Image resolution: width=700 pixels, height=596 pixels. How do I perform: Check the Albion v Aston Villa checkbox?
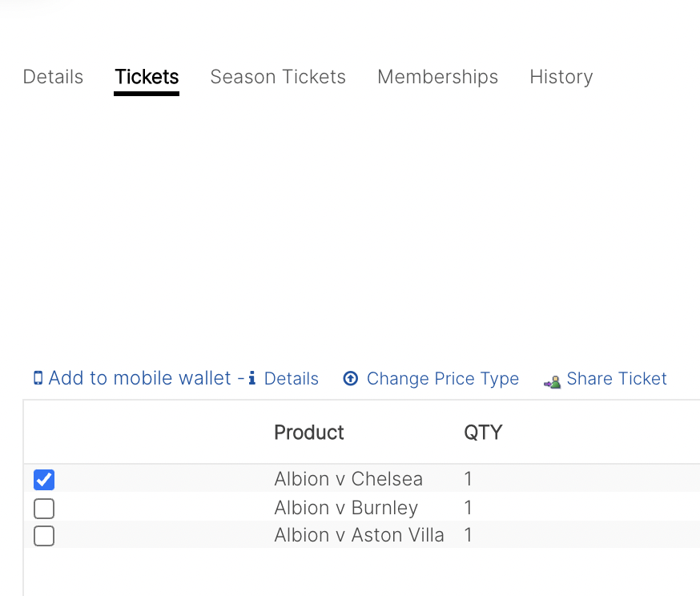(x=44, y=536)
